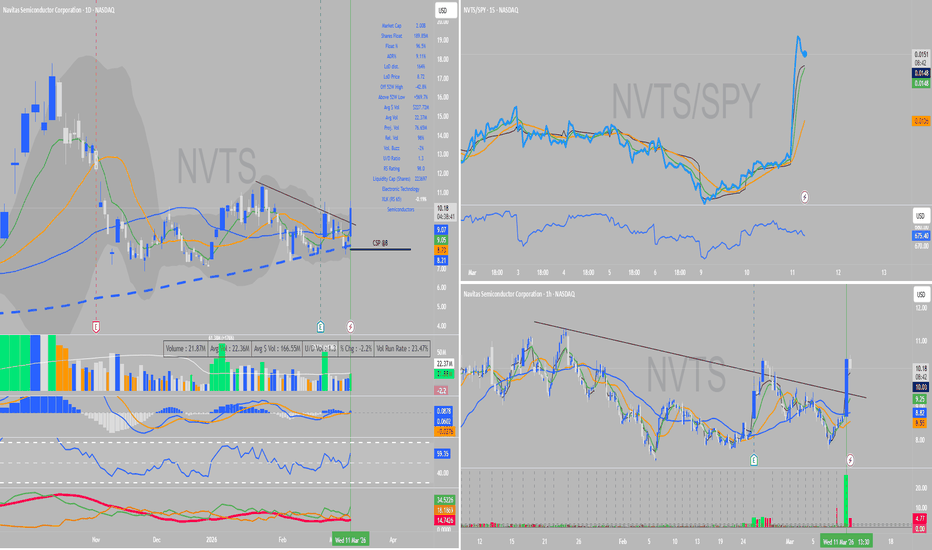Open the lightning event marker on 1h chart
This screenshot has height=550, width=932.
point(850,460)
